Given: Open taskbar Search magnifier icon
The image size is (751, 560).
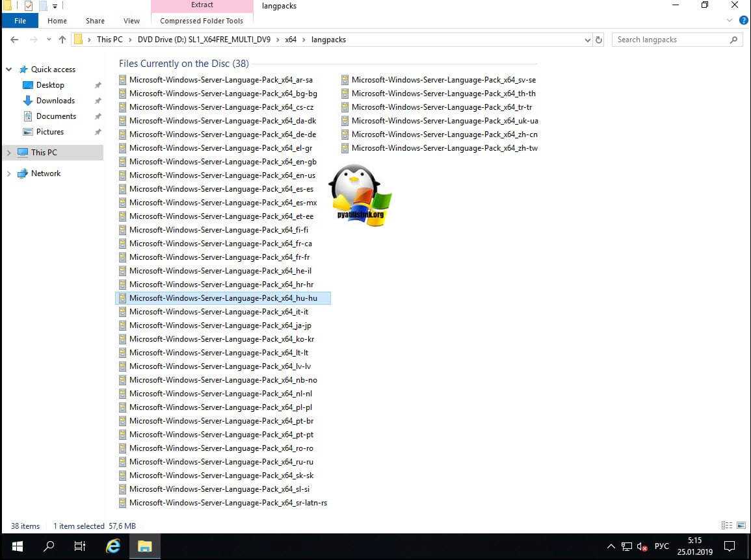Looking at the screenshot, I should [49, 546].
